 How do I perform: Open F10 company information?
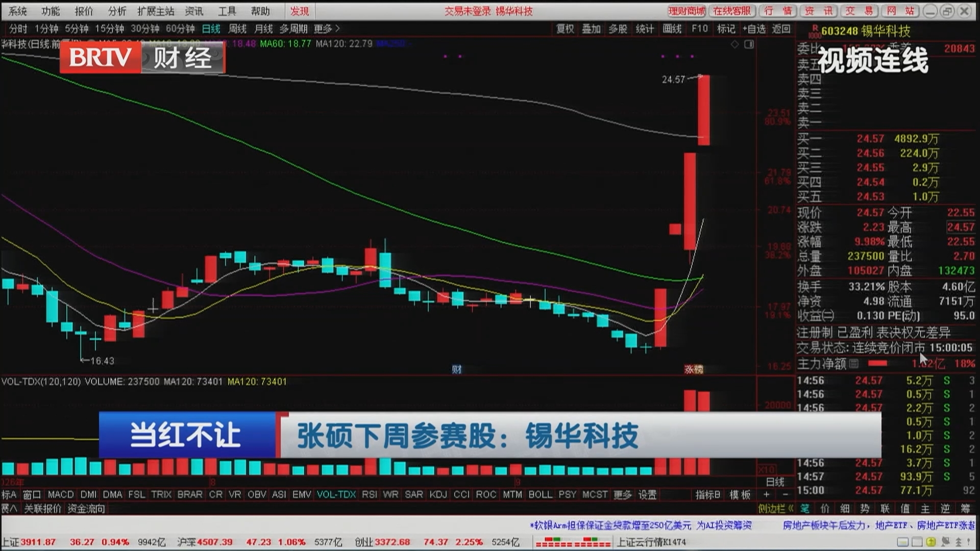point(700,29)
